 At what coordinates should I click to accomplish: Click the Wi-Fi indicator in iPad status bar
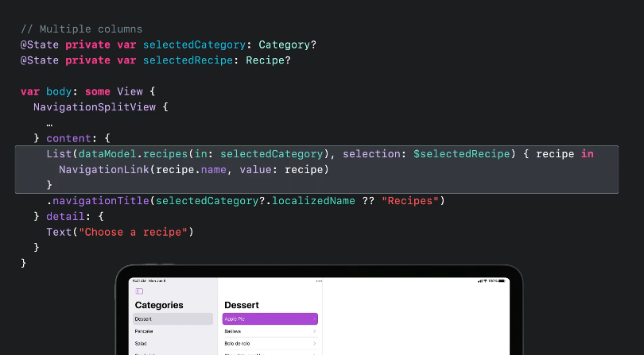tap(485, 281)
